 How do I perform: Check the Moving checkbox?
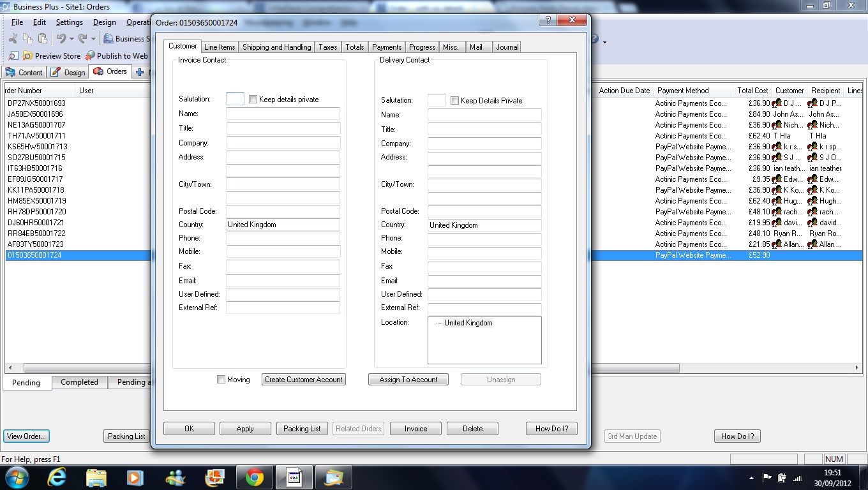point(221,380)
